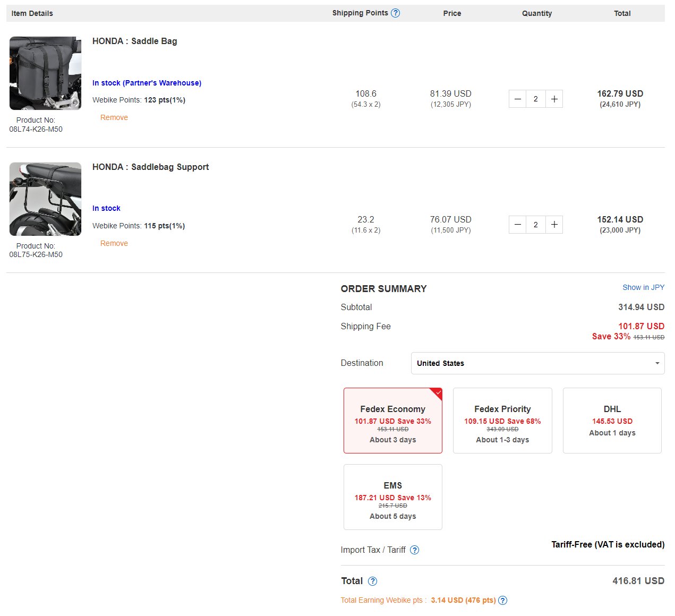Click the Quantity column header

tap(537, 13)
